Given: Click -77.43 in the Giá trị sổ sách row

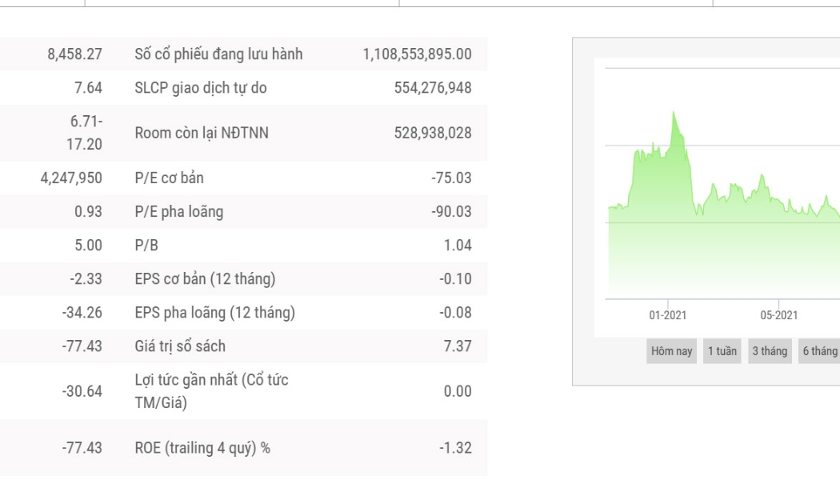Looking at the screenshot, I should (x=82, y=346).
